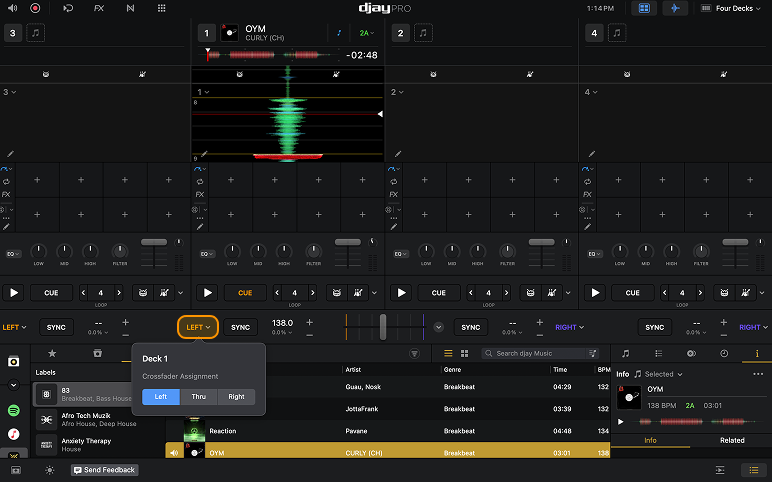
Task: Select the Info tab in side panel
Action: [650, 440]
